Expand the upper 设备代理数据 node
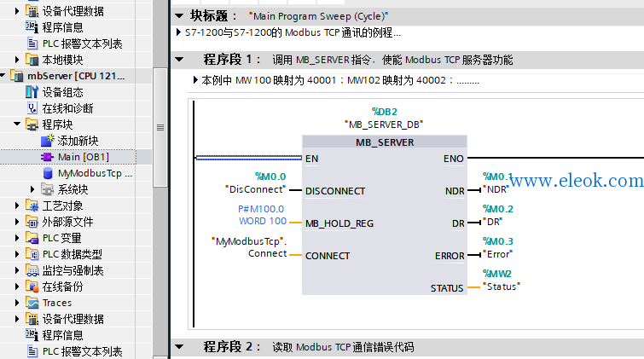644x359 pixels. tap(17, 11)
